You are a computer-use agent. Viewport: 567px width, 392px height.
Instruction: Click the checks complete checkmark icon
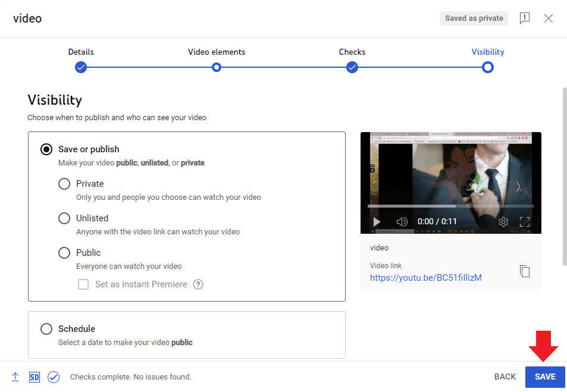click(x=54, y=377)
